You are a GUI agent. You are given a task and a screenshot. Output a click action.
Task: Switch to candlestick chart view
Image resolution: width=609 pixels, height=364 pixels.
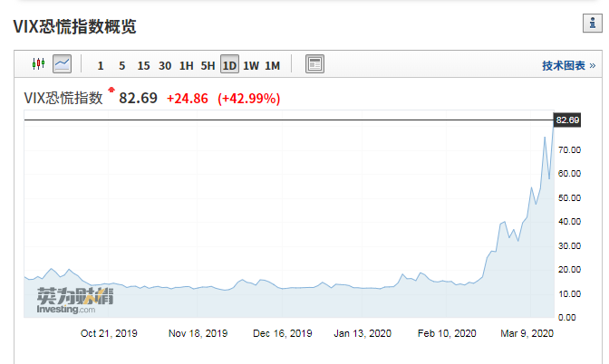tap(38, 63)
